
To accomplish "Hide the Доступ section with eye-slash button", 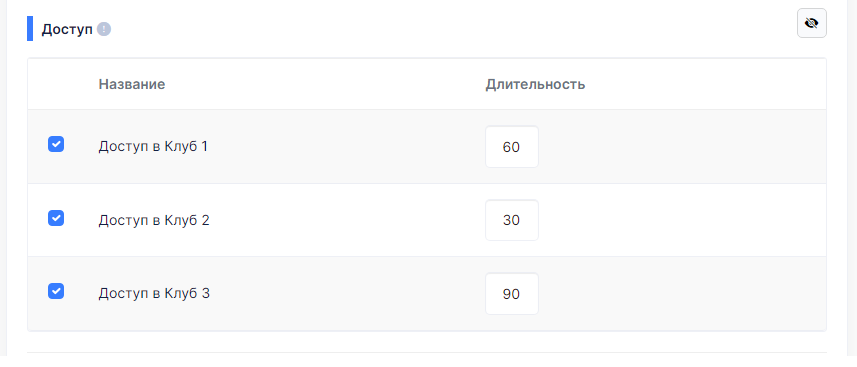I will click(812, 23).
